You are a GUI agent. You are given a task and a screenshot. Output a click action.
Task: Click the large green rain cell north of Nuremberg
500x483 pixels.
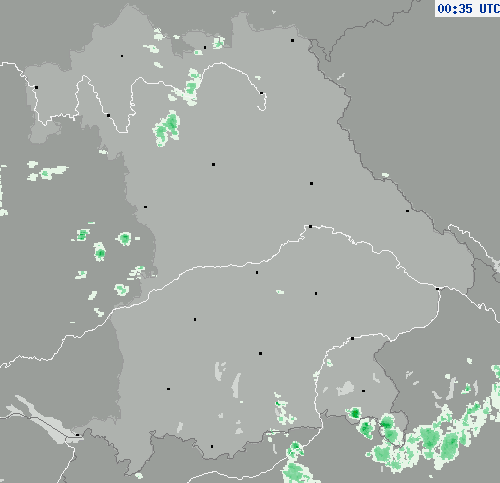[167, 128]
